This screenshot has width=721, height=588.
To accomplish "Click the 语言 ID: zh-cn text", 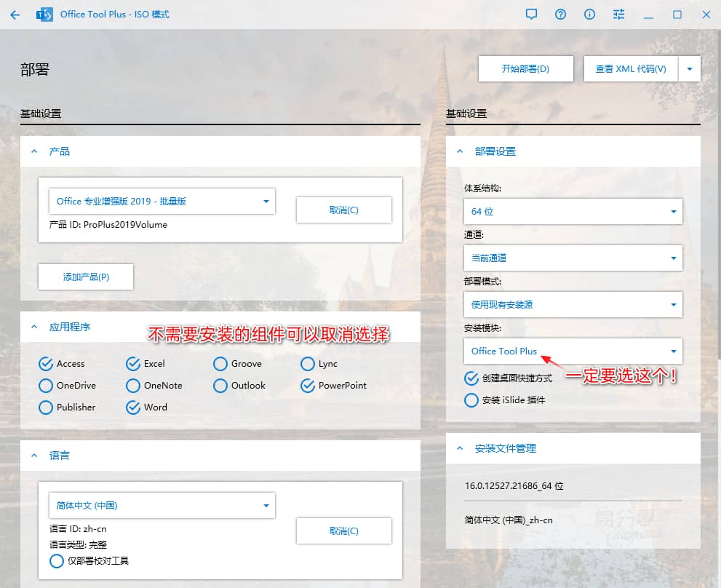I will click(x=78, y=528).
